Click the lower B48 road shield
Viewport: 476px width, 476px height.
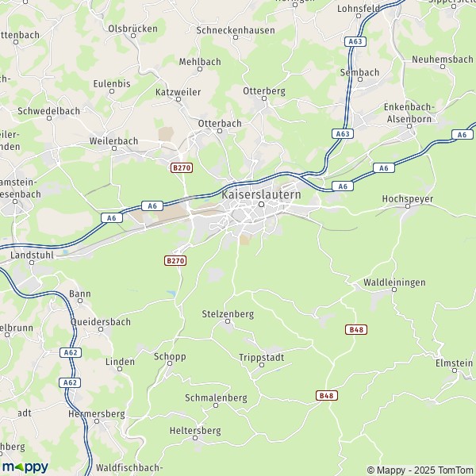pyautogui.click(x=327, y=396)
